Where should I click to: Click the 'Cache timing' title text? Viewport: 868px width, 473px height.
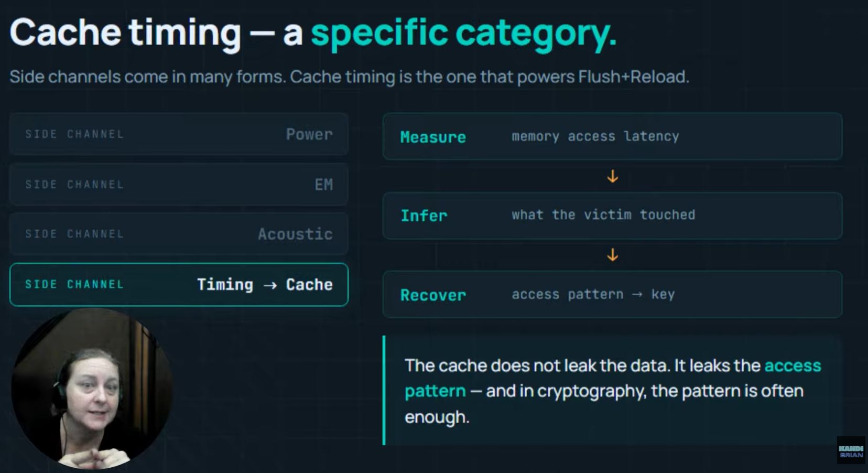(x=125, y=33)
